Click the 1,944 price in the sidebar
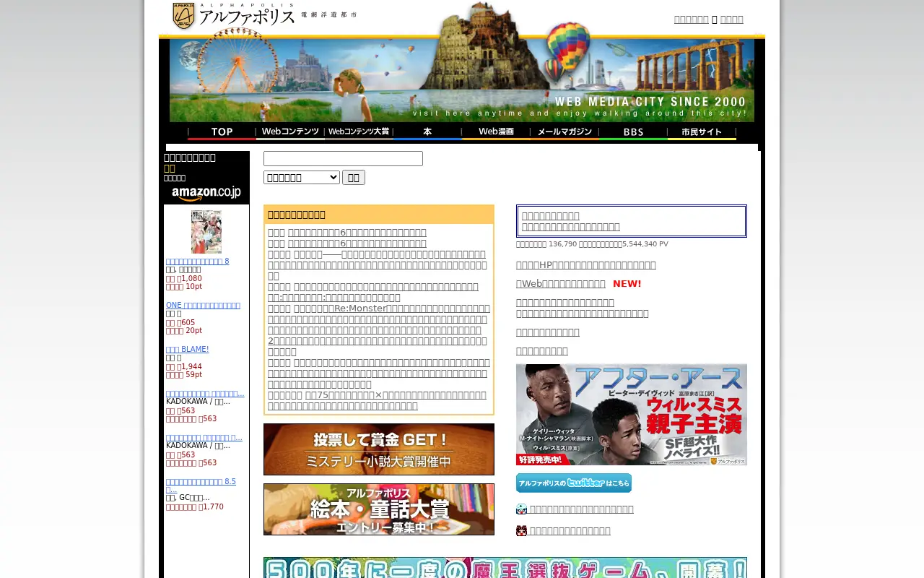924x578 pixels. [x=191, y=367]
